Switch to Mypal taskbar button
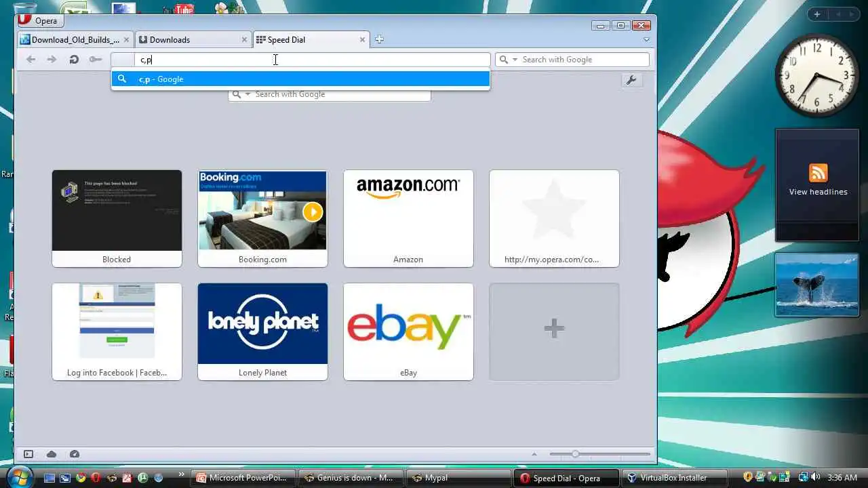This screenshot has height=488, width=868. click(x=458, y=478)
